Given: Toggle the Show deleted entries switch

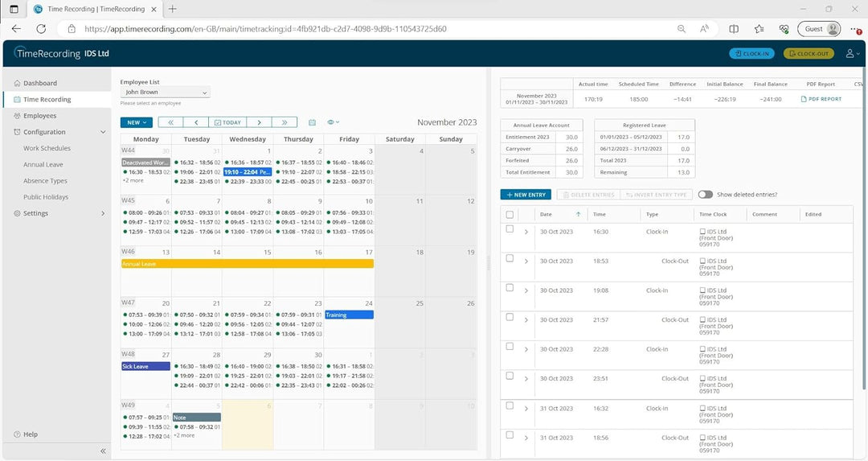Looking at the screenshot, I should (x=705, y=195).
